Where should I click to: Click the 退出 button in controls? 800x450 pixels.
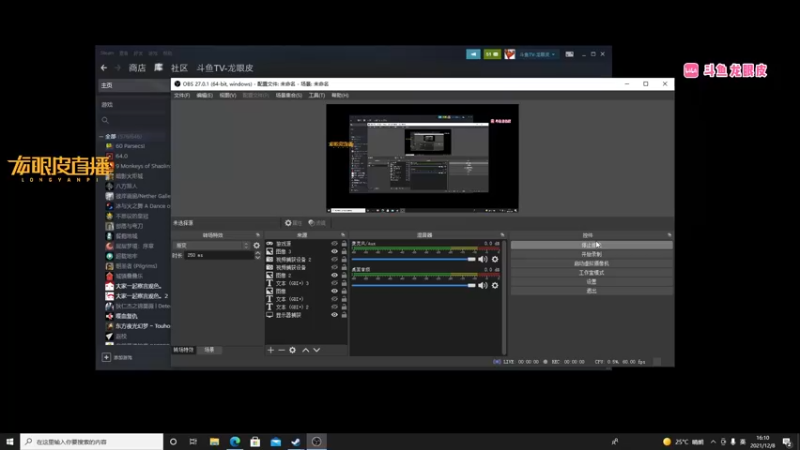(591, 291)
